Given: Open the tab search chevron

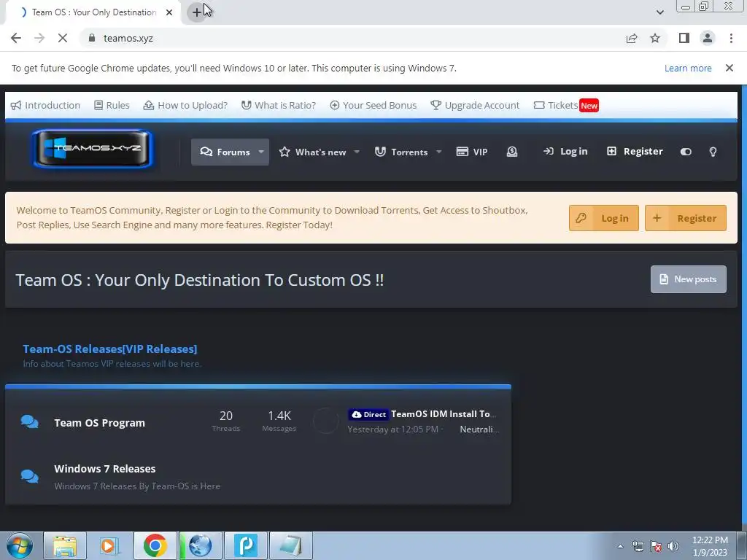Looking at the screenshot, I should pyautogui.click(x=659, y=12).
